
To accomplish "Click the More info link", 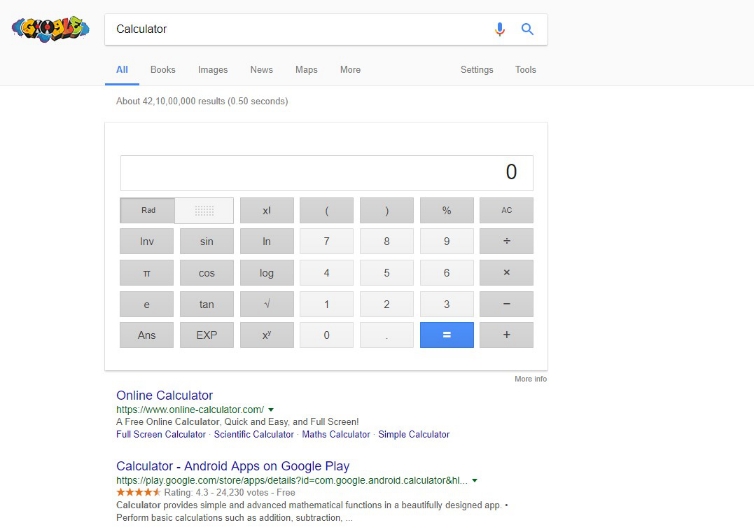I will 530,379.
